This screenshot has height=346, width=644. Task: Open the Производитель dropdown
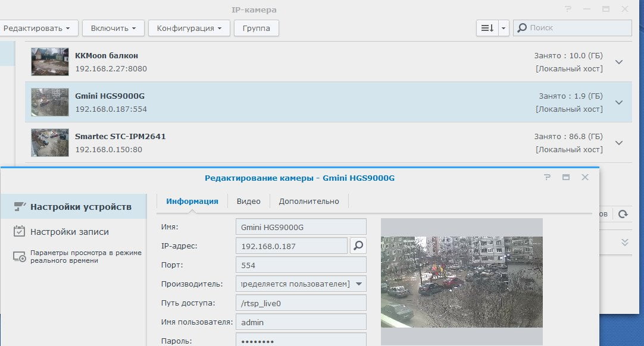pos(301,284)
